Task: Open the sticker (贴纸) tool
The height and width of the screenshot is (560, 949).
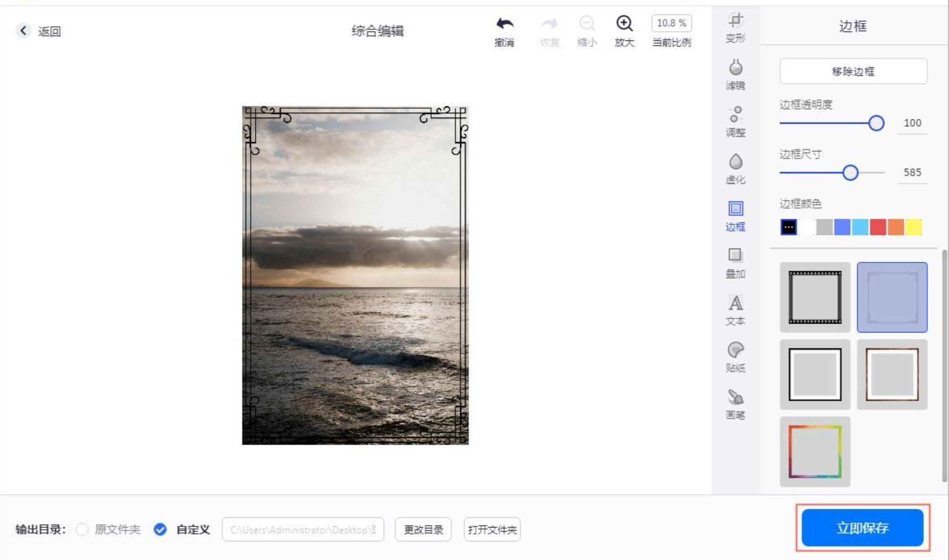Action: [735, 357]
